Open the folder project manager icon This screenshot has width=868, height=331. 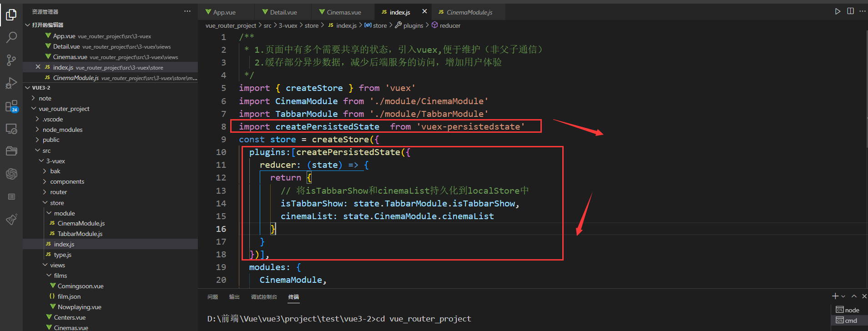tap(11, 151)
